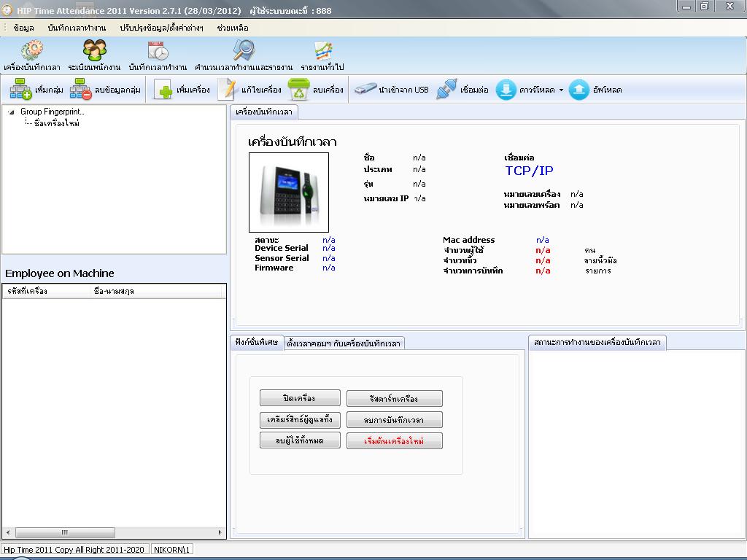
Task: Click the ลบเครื่อง recycle bin icon
Action: pos(298,90)
